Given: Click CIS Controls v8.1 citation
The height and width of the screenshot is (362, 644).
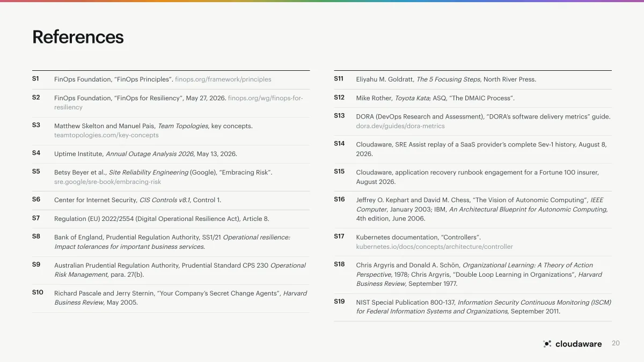Looking at the screenshot, I should (x=138, y=200).
